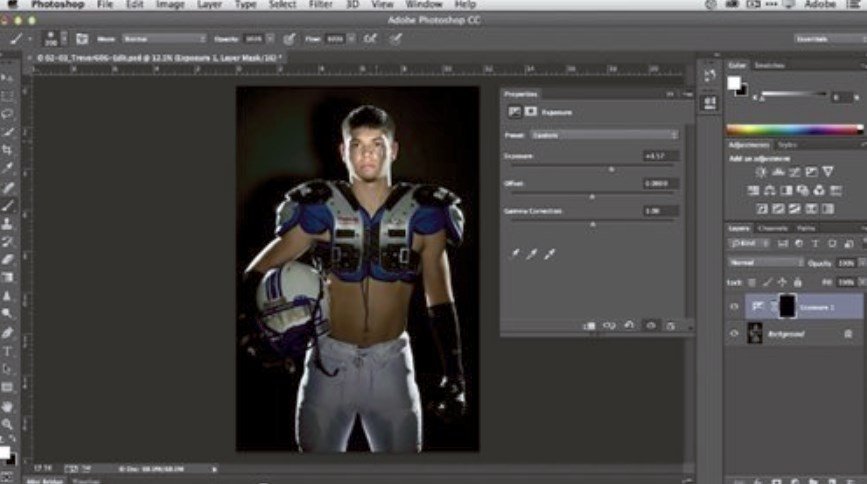This screenshot has height=484, width=867.
Task: Open the Apple menu
Action: tap(12, 4)
